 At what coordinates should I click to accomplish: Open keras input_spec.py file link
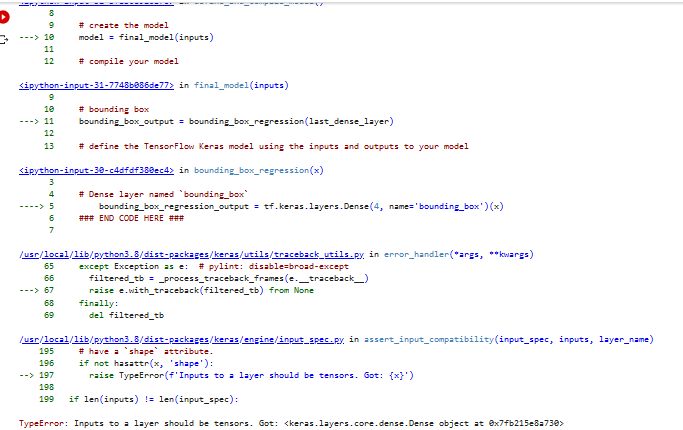(182, 339)
